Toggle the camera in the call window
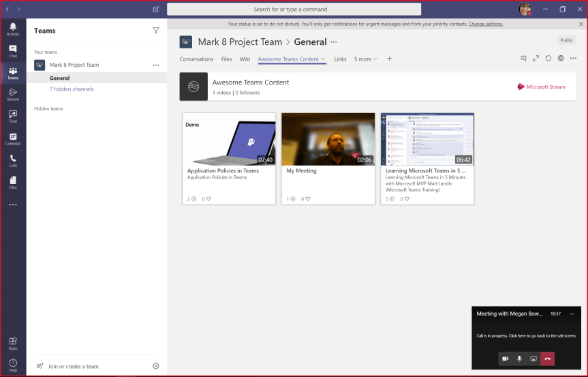The height and width of the screenshot is (377, 588). [x=506, y=359]
